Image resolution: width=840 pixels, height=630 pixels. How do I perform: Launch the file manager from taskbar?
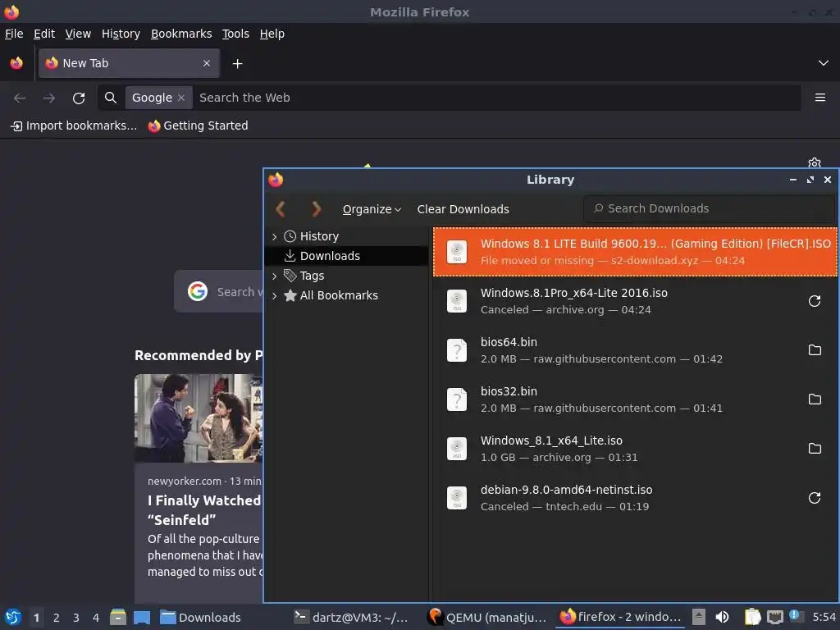(x=118, y=617)
